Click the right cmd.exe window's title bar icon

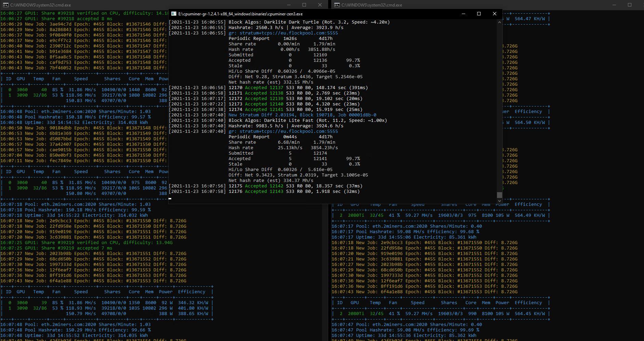tap(337, 5)
